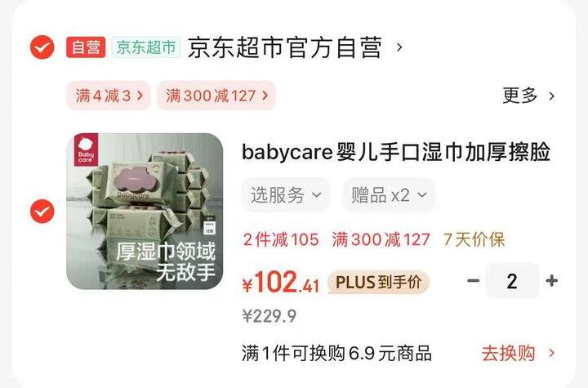588x388 pixels.
Task: Open babycare 婴儿手口湿巾 product title
Action: pyautogui.click(x=396, y=152)
